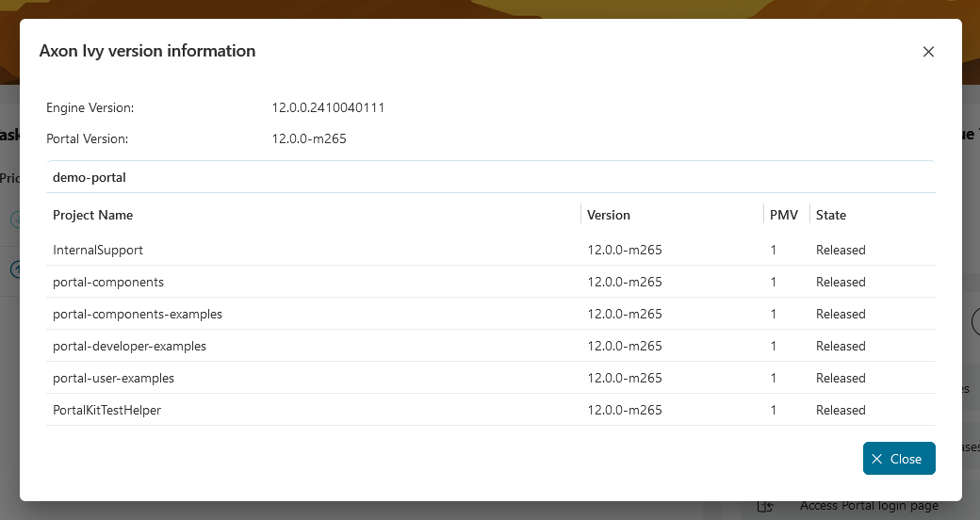The width and height of the screenshot is (980, 520).
Task: Select the version cell in the portal-components row
Action: [625, 282]
